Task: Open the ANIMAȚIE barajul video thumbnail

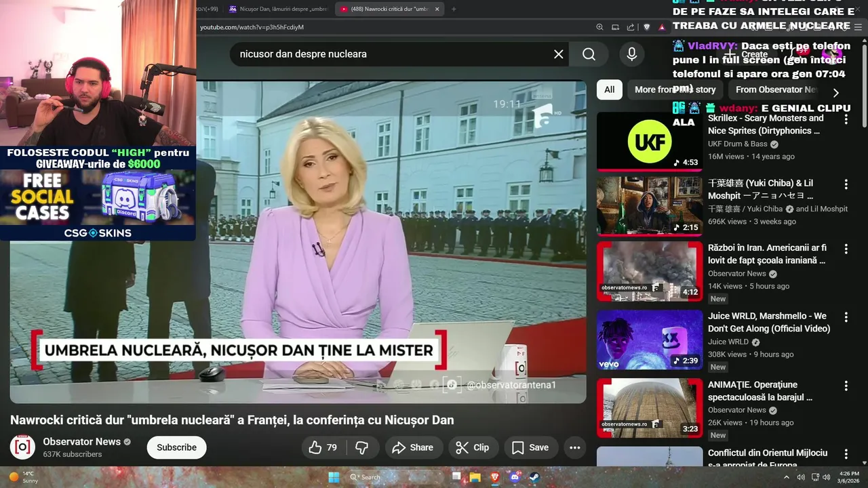Action: 650,408
